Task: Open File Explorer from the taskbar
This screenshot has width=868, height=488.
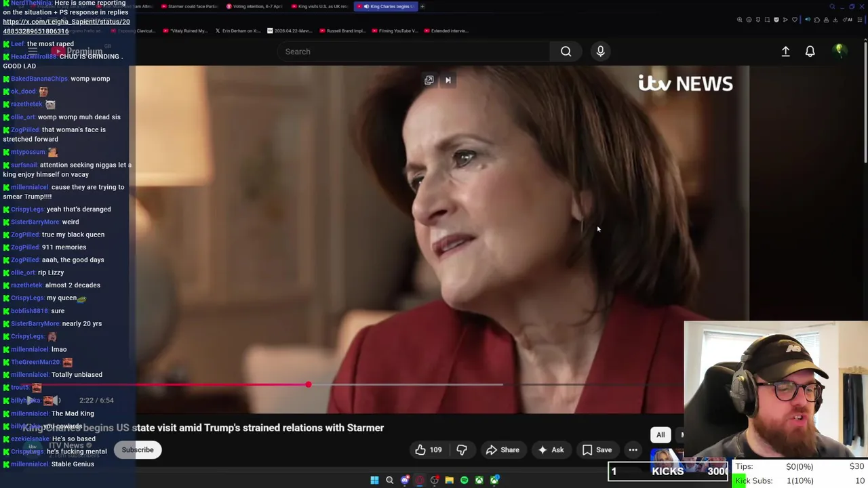Action: tap(450, 480)
